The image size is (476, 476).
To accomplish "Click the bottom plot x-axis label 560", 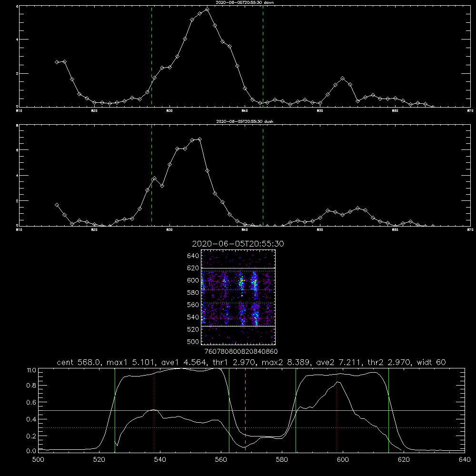I will coord(221,460).
